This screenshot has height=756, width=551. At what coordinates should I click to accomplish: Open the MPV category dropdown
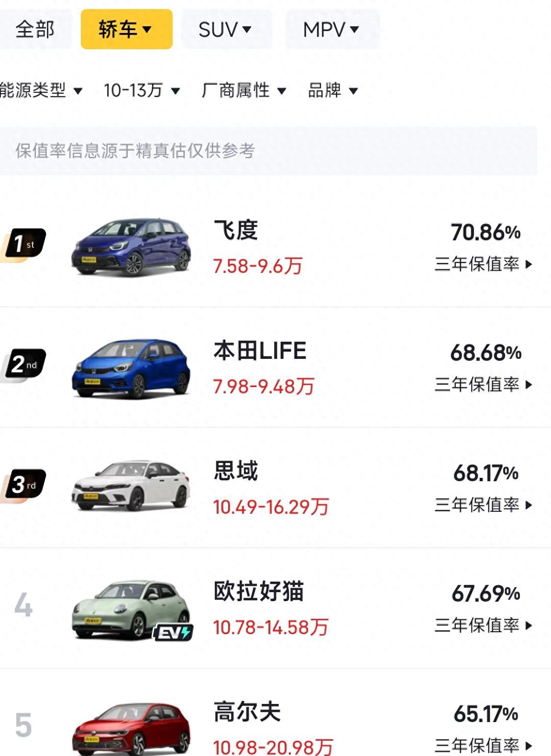pyautogui.click(x=331, y=30)
